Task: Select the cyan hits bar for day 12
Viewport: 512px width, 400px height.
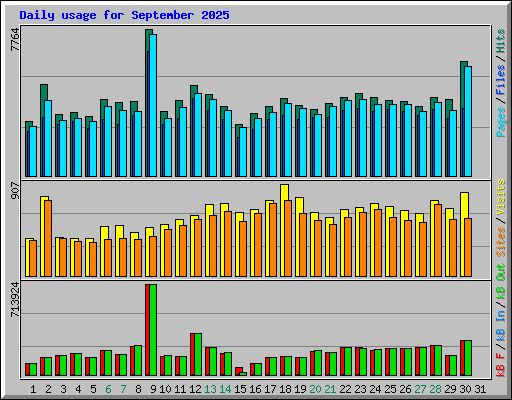Action: point(198,135)
